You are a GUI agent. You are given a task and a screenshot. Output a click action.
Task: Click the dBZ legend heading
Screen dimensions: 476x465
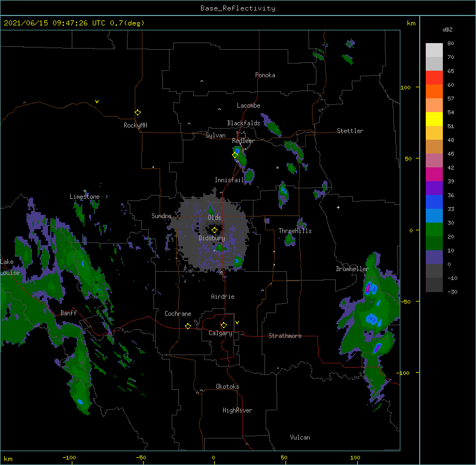pyautogui.click(x=447, y=29)
